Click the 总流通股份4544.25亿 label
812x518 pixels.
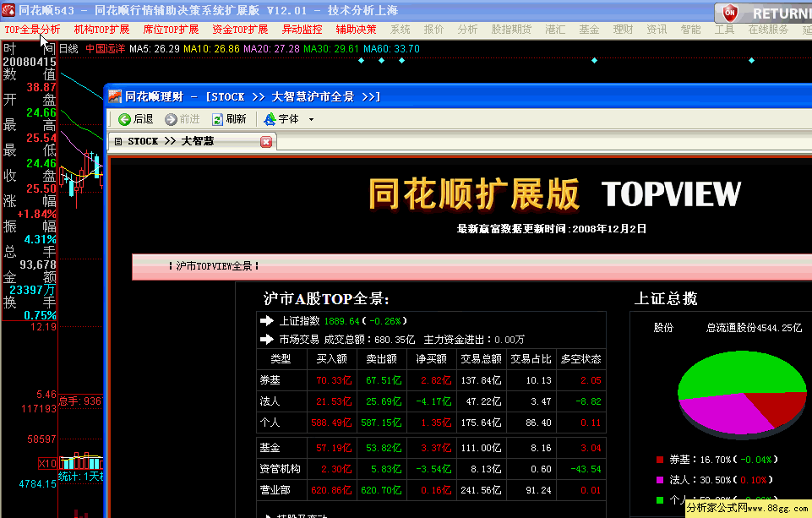(x=755, y=328)
